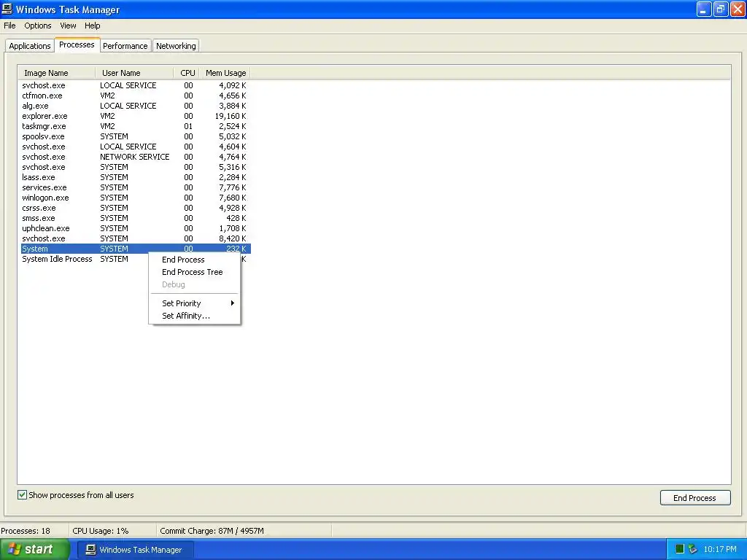Sort by Mem Usage column header
Viewport: 747px width, 560px height.
(225, 73)
